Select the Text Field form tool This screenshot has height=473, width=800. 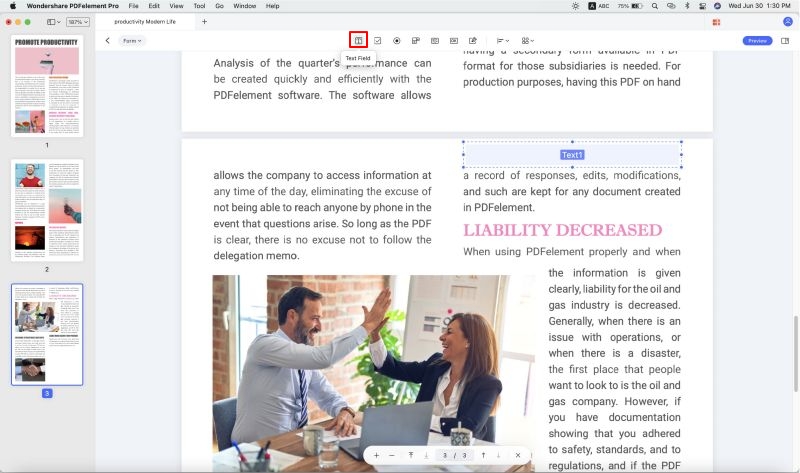coord(359,40)
